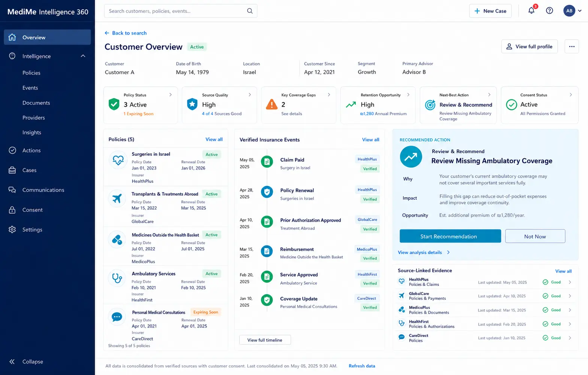
Task: Expand the Retention Opportunity card chevron
Action: (x=408, y=95)
